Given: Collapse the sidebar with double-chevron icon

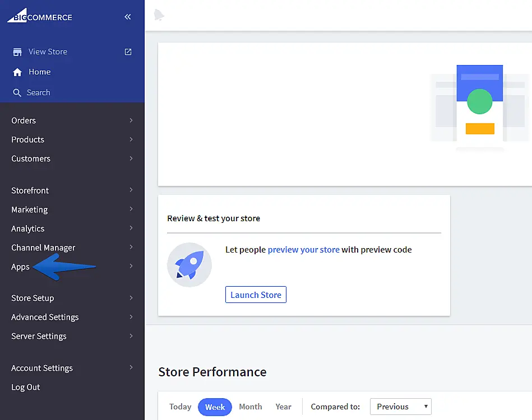Looking at the screenshot, I should coord(128,17).
